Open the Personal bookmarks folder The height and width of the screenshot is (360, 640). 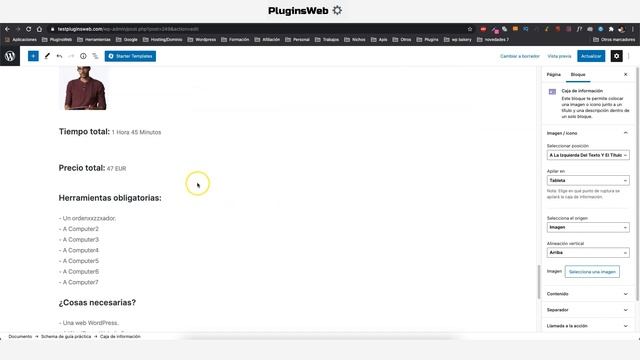[297, 40]
